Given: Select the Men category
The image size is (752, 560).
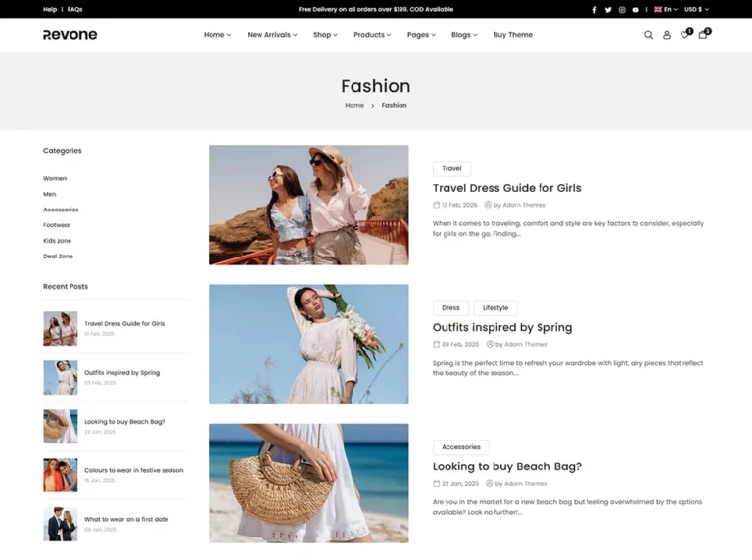Looking at the screenshot, I should (x=49, y=194).
